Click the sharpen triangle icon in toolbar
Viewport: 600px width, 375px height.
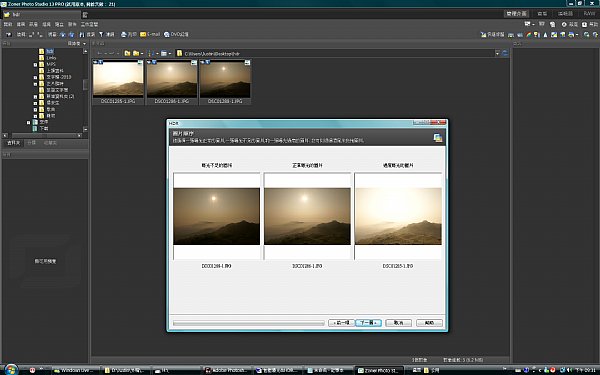coord(545,34)
